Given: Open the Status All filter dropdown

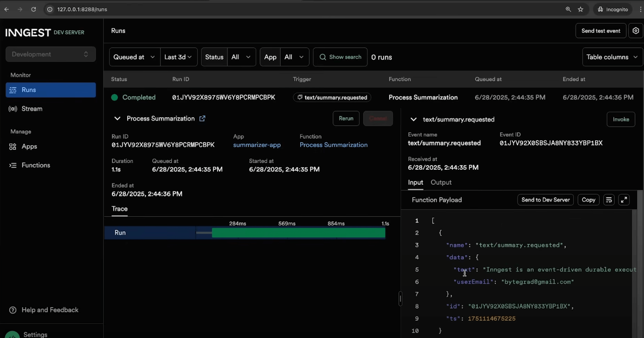Looking at the screenshot, I should coord(241,57).
